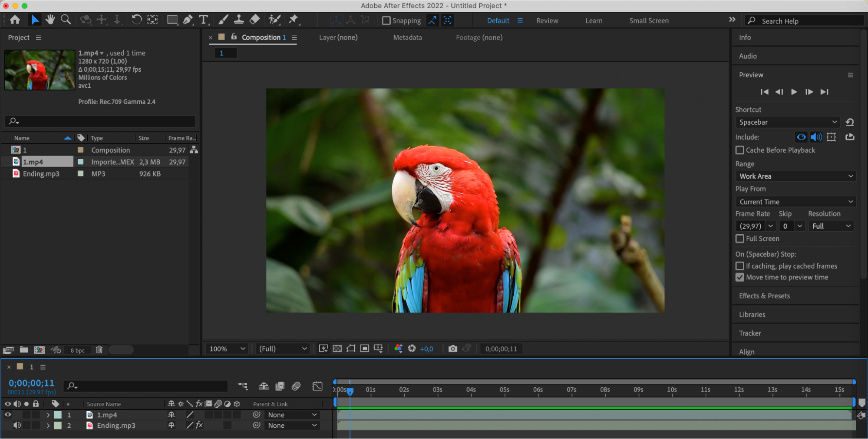Click the 1.mp4 layer label color swatch
Screen dimensions: 868x439
pos(58,415)
